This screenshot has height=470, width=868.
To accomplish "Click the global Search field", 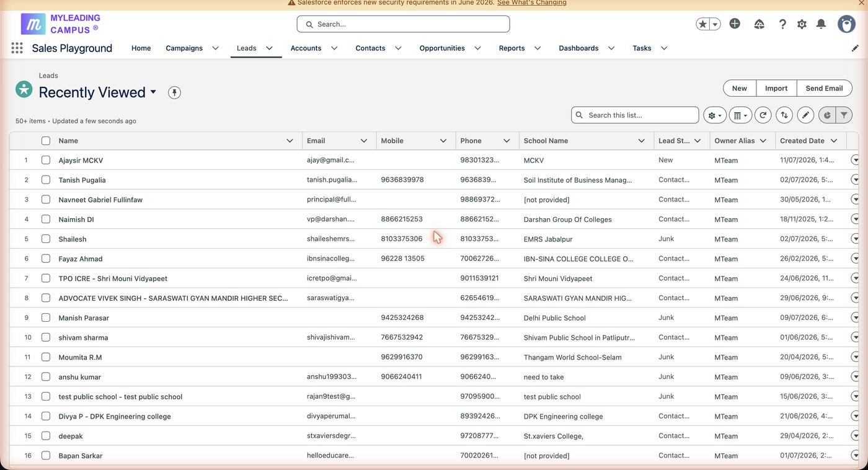I will pyautogui.click(x=403, y=24).
